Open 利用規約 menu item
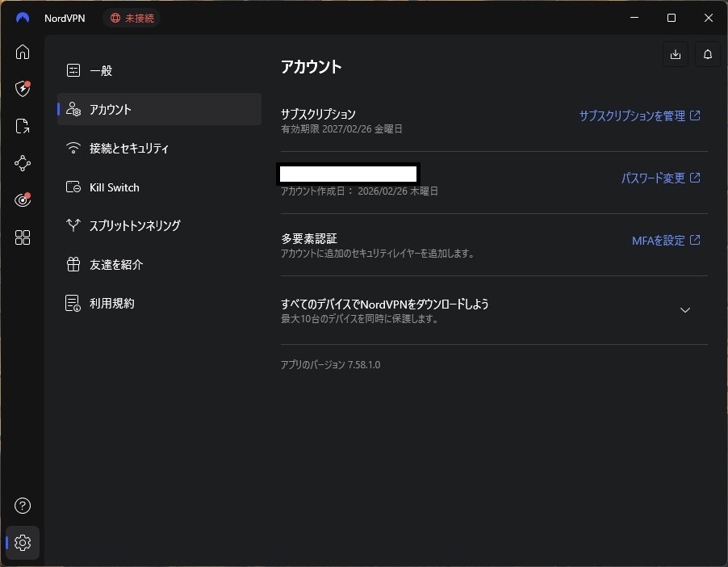728x567 pixels. (111, 304)
